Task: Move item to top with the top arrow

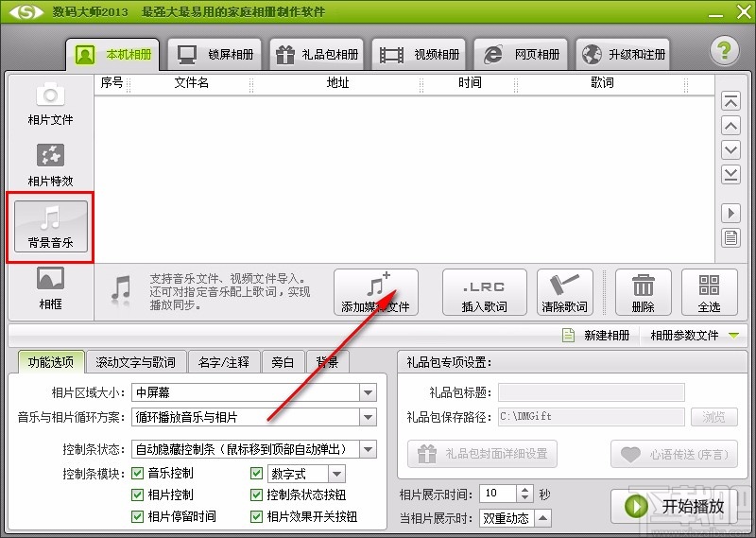Action: (x=730, y=101)
